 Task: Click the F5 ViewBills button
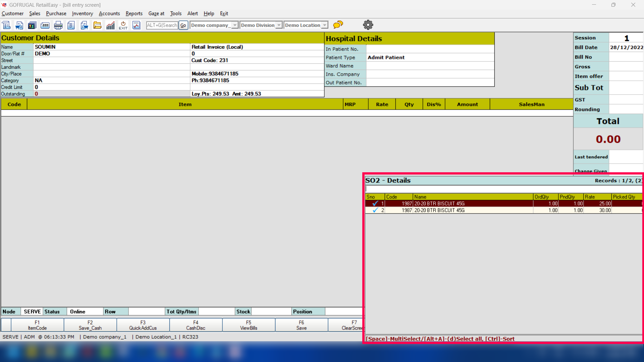[x=249, y=325]
